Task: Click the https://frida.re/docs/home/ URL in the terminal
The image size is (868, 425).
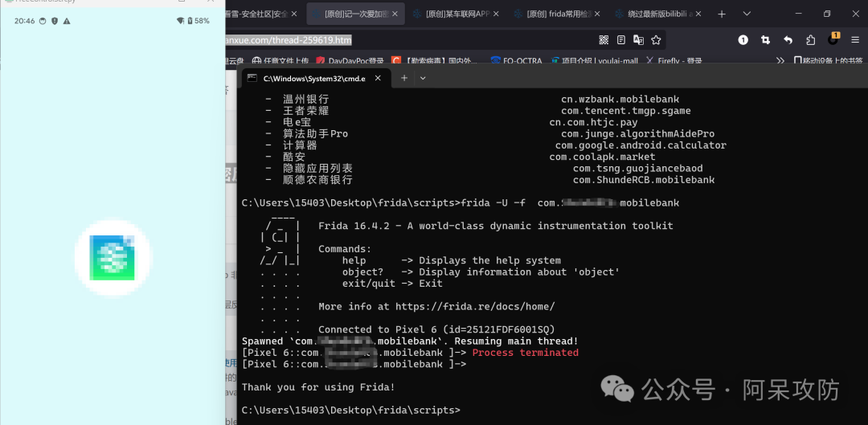Action: point(475,306)
